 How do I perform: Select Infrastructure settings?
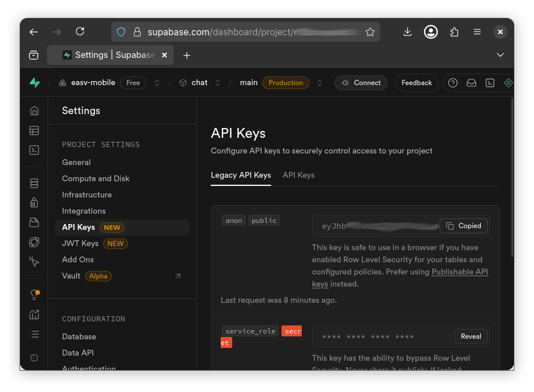[87, 195]
